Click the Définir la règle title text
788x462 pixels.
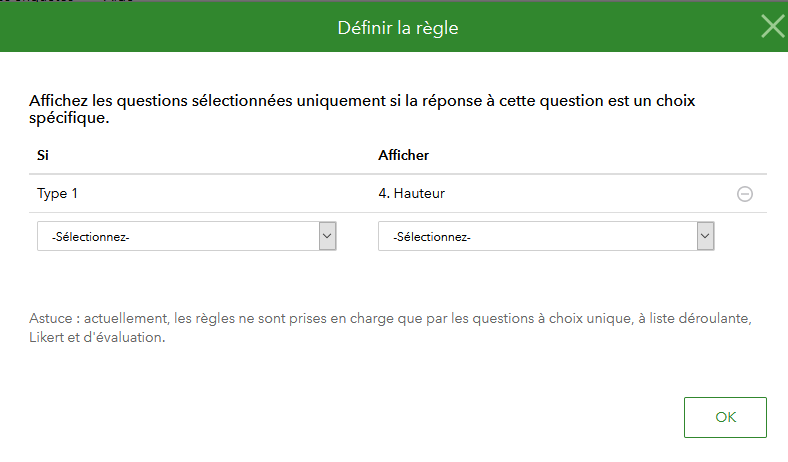point(398,28)
